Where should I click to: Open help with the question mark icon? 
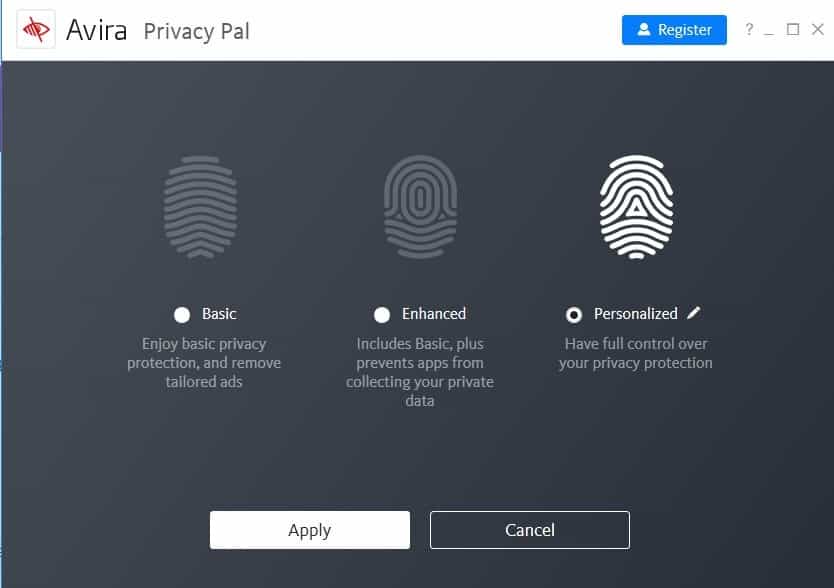[749, 29]
